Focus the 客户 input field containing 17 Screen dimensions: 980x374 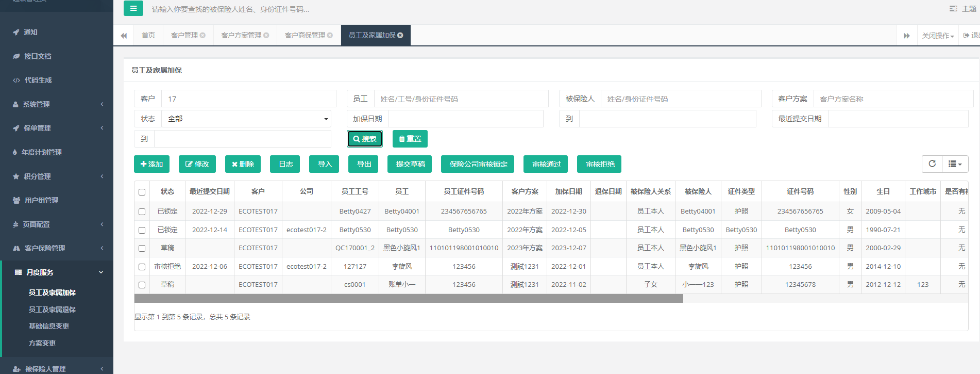(x=249, y=99)
